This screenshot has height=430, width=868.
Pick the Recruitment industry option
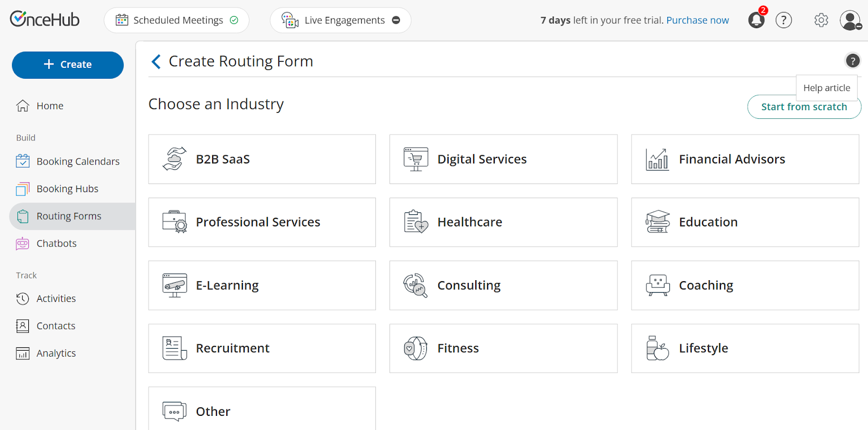click(261, 349)
